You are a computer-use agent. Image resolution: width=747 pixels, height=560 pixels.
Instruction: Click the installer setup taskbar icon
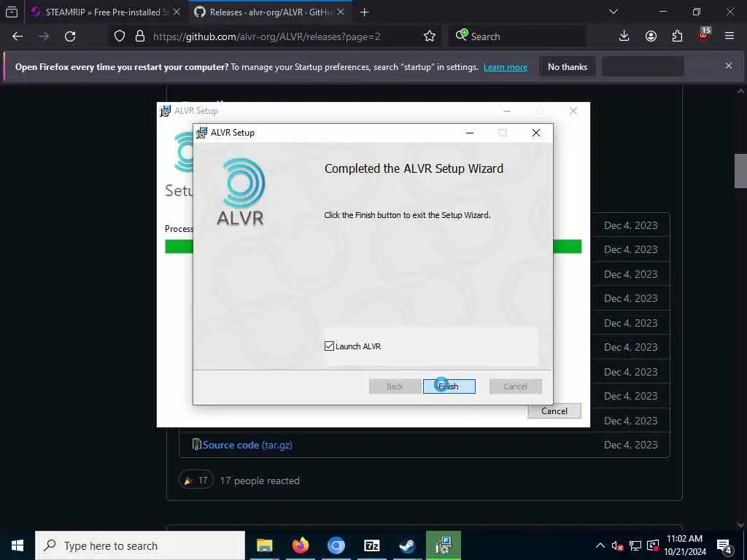tap(444, 545)
